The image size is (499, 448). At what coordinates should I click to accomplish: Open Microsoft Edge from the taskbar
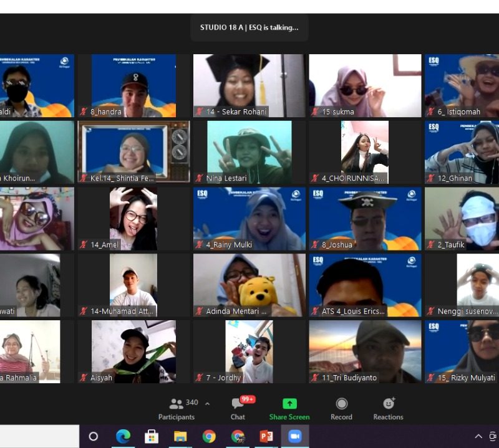click(123, 436)
